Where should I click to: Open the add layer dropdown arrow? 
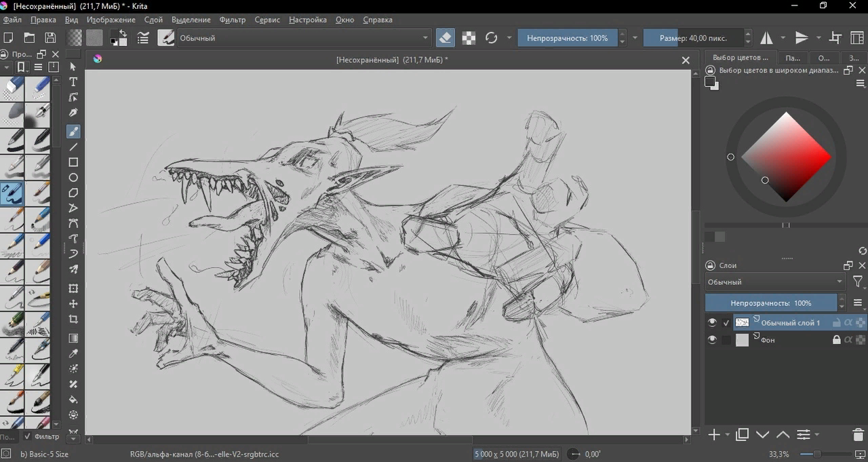click(728, 435)
